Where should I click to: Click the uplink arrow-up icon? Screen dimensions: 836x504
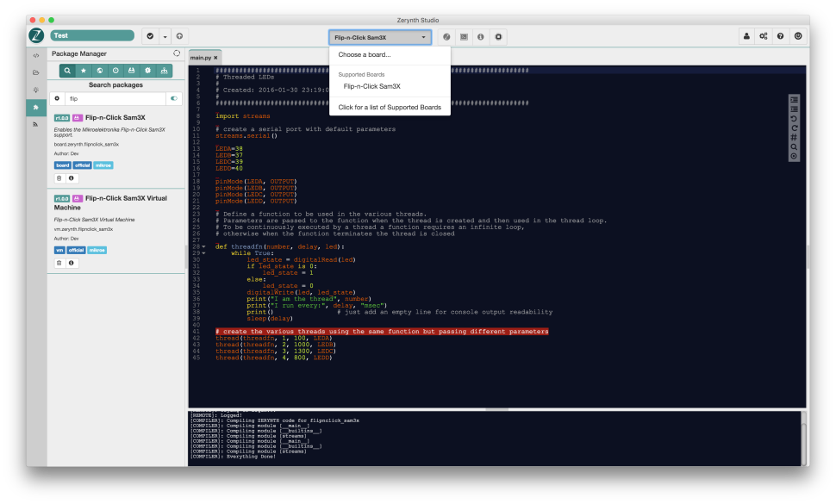[179, 36]
